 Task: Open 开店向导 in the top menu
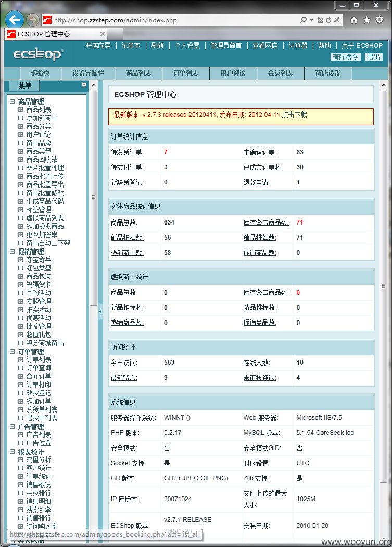tap(98, 46)
